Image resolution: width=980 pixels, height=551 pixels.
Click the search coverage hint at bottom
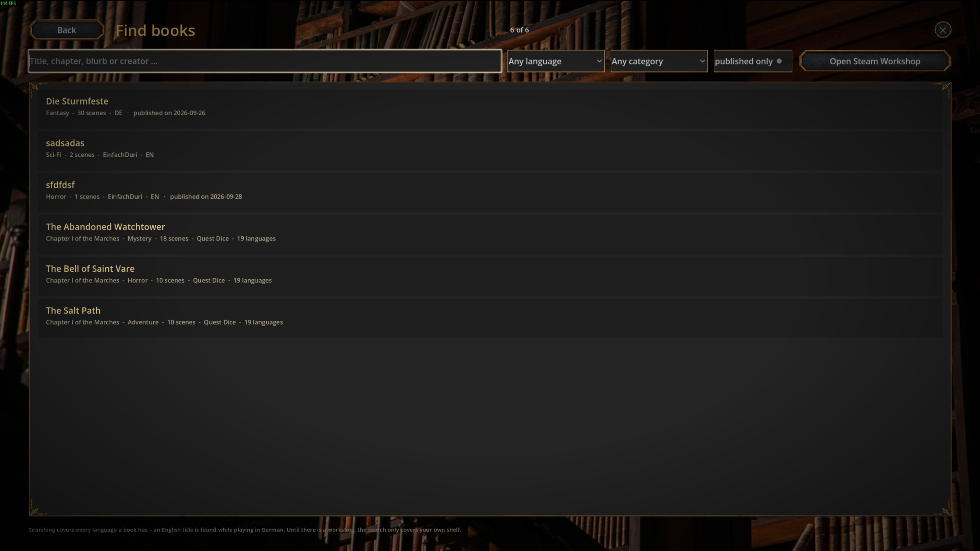tap(245, 530)
